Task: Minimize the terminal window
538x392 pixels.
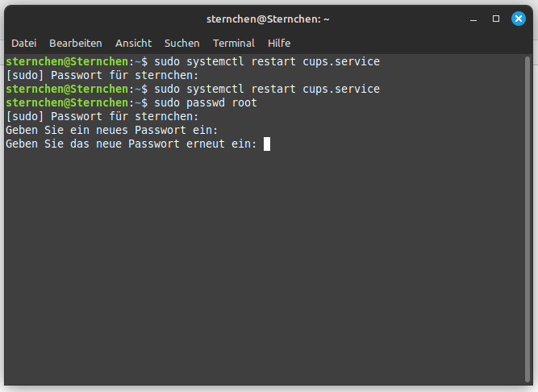Action: click(x=474, y=18)
